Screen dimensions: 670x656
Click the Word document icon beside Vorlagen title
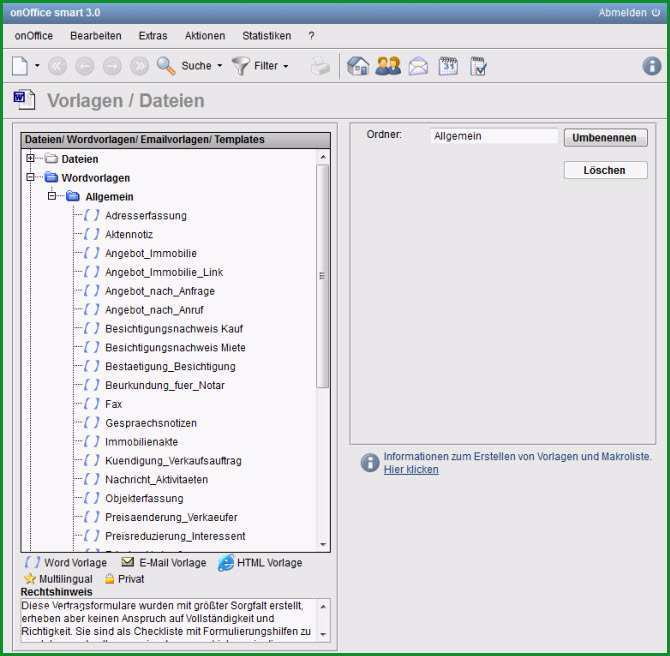pos(24,100)
